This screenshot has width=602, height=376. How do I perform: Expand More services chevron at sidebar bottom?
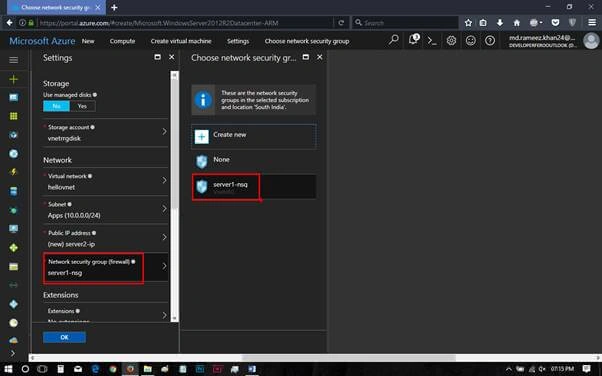[x=13, y=353]
